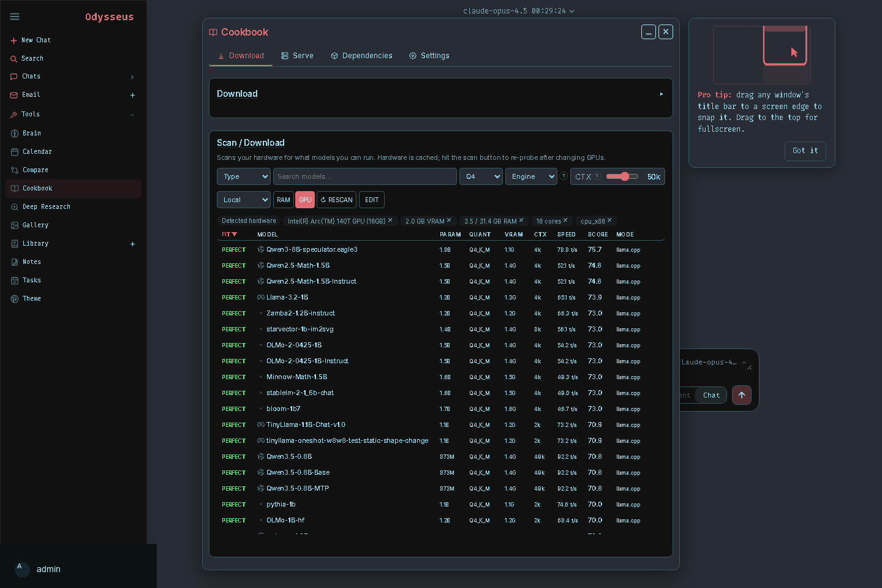Click the Detected hardware chip
Screen dimensions: 882x588
249,221
